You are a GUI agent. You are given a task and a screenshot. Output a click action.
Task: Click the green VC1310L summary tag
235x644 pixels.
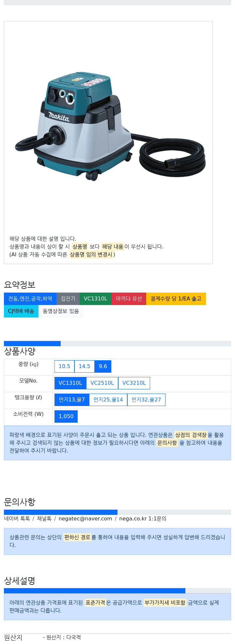coord(95,298)
